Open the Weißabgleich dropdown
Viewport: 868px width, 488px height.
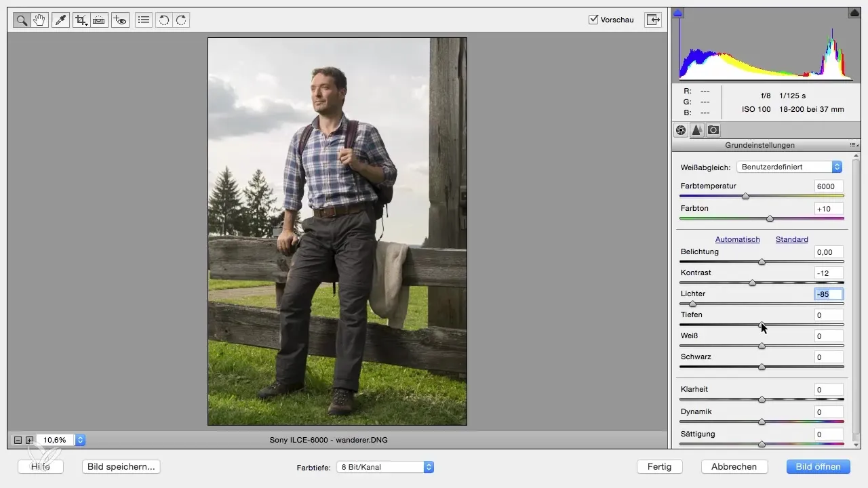789,167
